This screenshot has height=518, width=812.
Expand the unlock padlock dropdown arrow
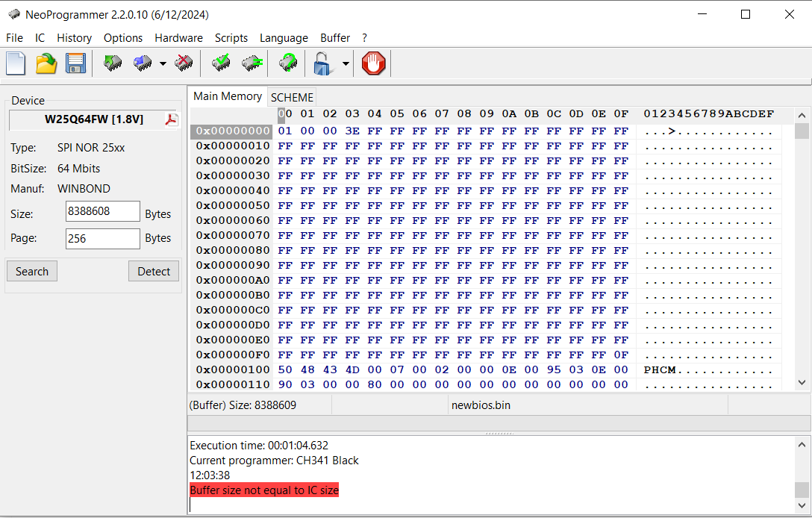tap(346, 64)
